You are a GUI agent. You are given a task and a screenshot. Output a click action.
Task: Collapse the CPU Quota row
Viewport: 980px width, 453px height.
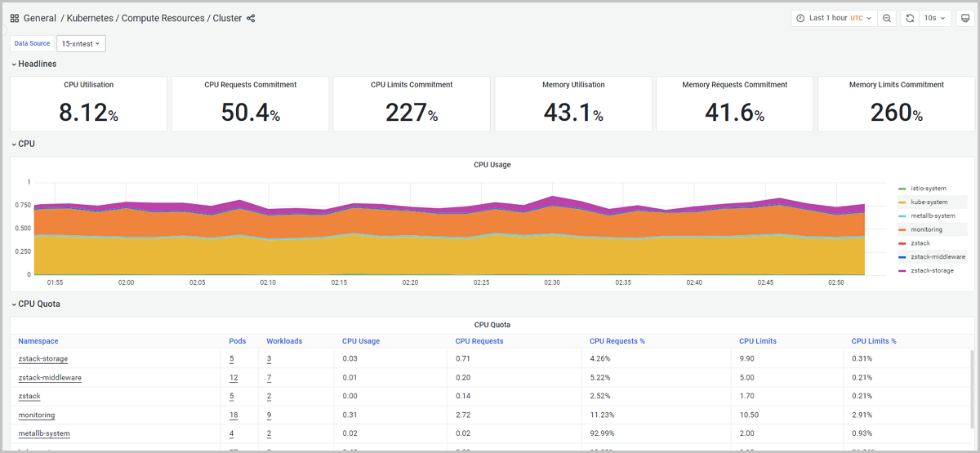(38, 304)
